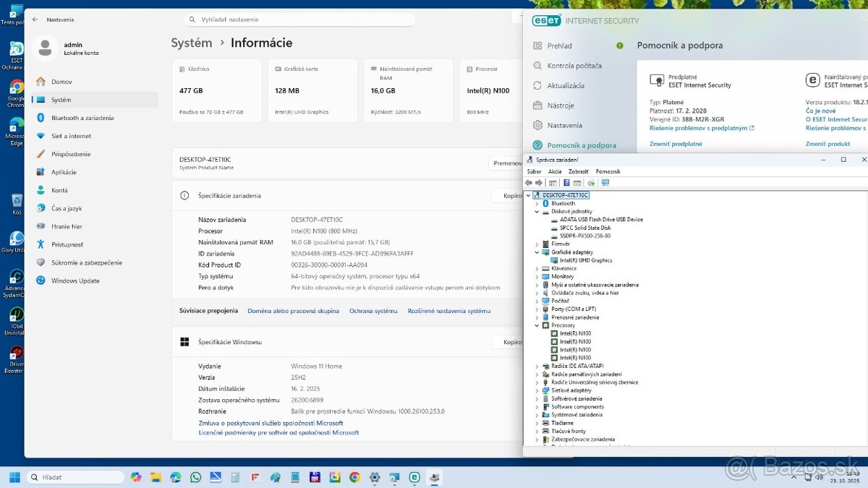Expand the Sieťové adaptéry category

[x=537, y=390]
